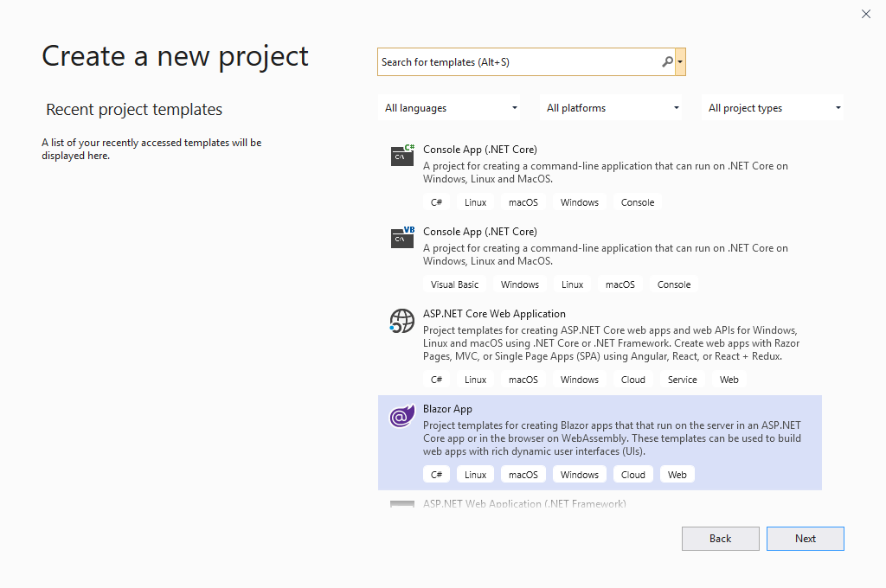Click the search magnifier icon
Image resolution: width=886 pixels, height=588 pixels.
667,61
